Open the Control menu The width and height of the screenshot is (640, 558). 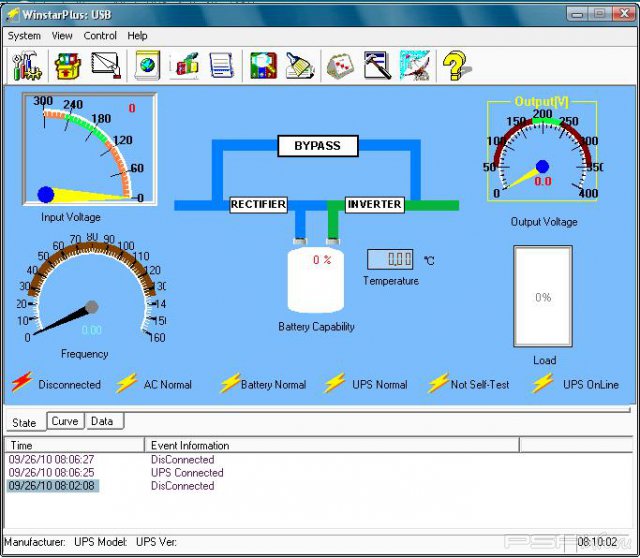pos(100,36)
